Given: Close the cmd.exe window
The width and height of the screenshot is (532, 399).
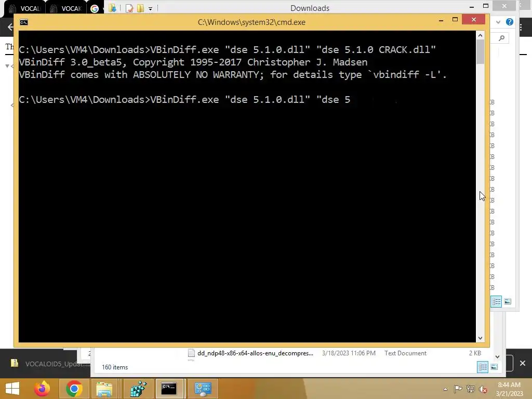Looking at the screenshot, I should point(474,20).
